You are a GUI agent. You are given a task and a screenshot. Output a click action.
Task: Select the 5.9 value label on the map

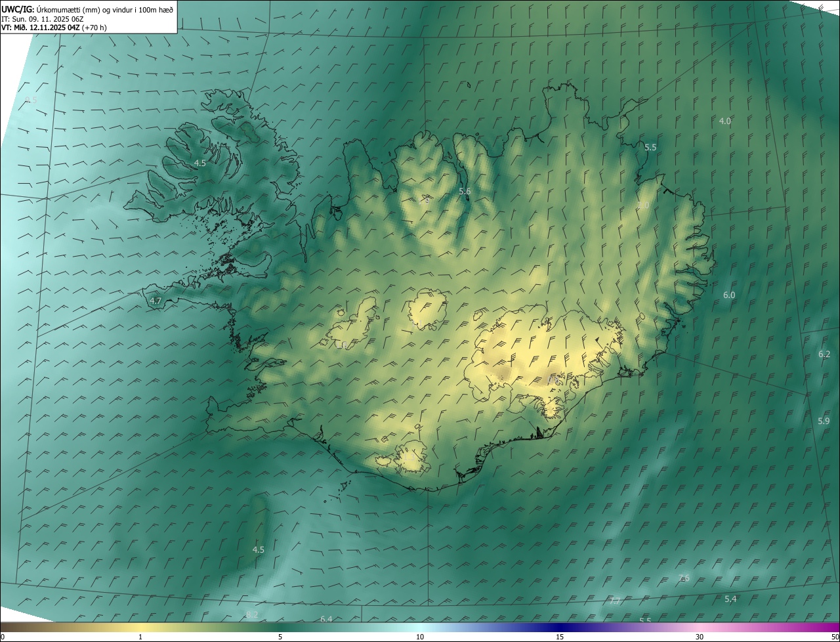point(824,421)
